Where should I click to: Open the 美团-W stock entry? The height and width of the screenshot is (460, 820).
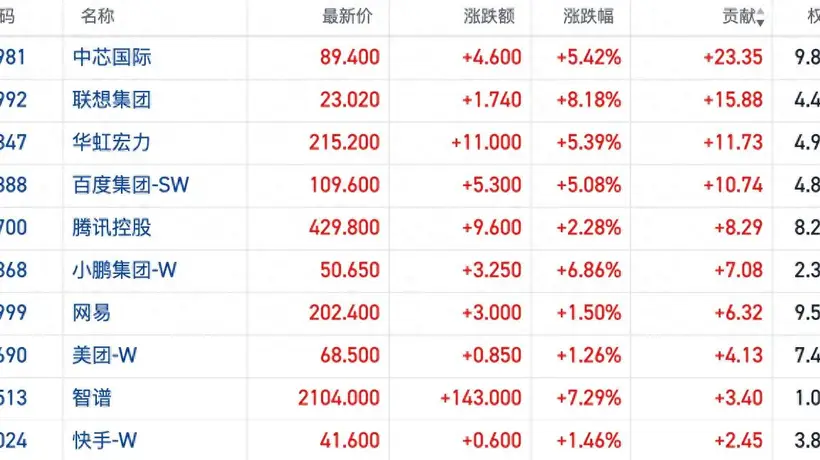(105, 355)
